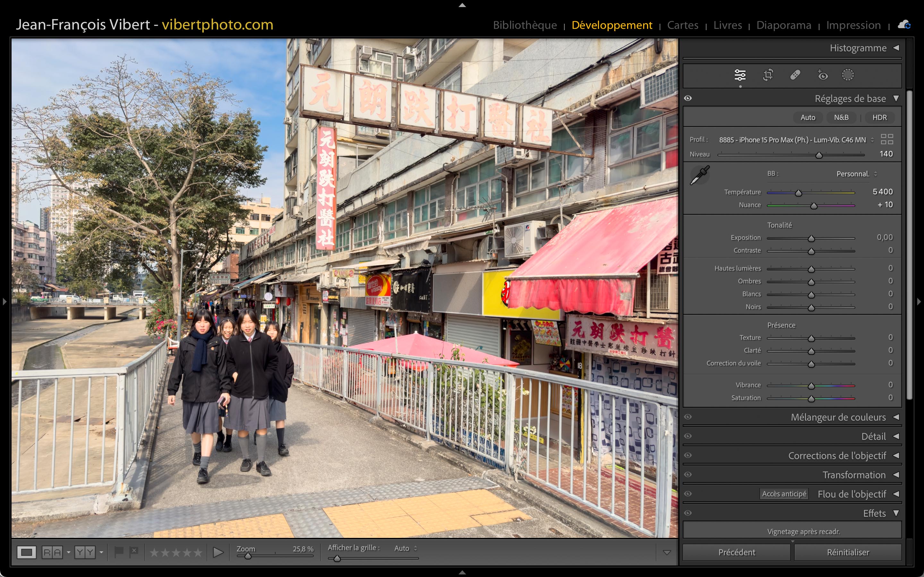Select the Healing tool icon

tap(795, 75)
